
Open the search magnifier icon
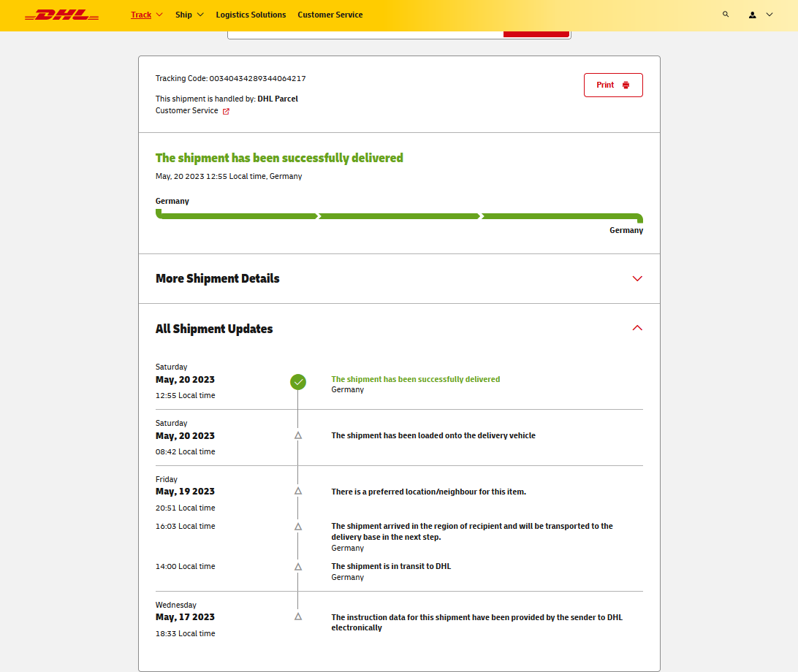tap(725, 15)
